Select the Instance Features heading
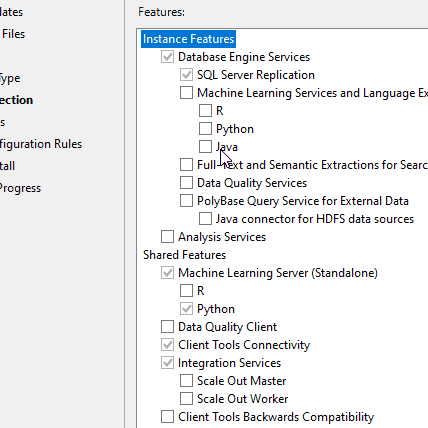 (x=188, y=39)
